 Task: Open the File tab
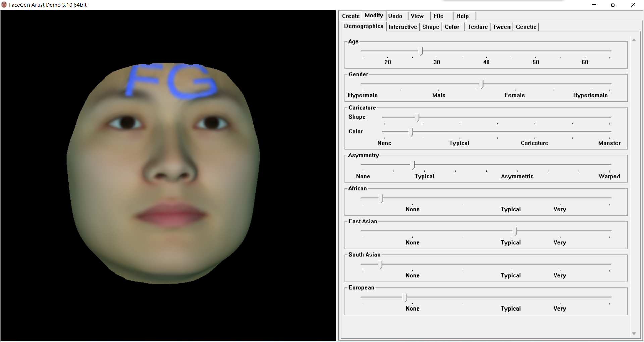[x=438, y=16]
